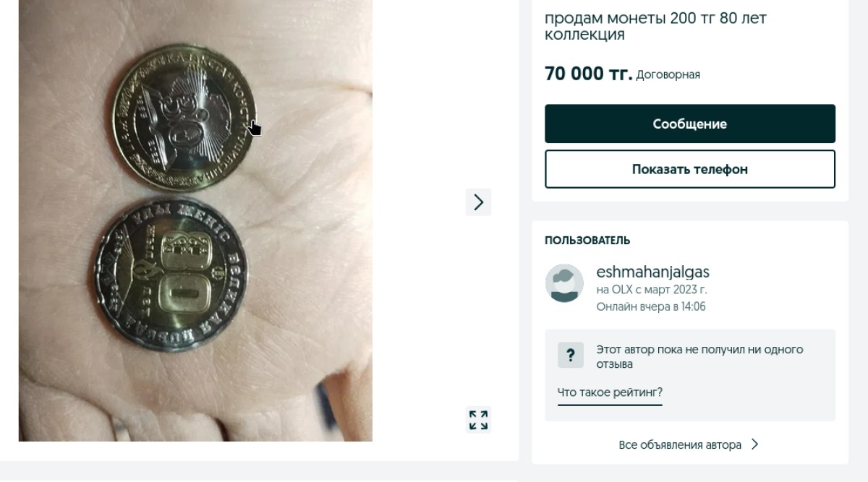Click Онлайн вчера в 14:06 status text
The width and height of the screenshot is (868, 482).
pyautogui.click(x=650, y=306)
